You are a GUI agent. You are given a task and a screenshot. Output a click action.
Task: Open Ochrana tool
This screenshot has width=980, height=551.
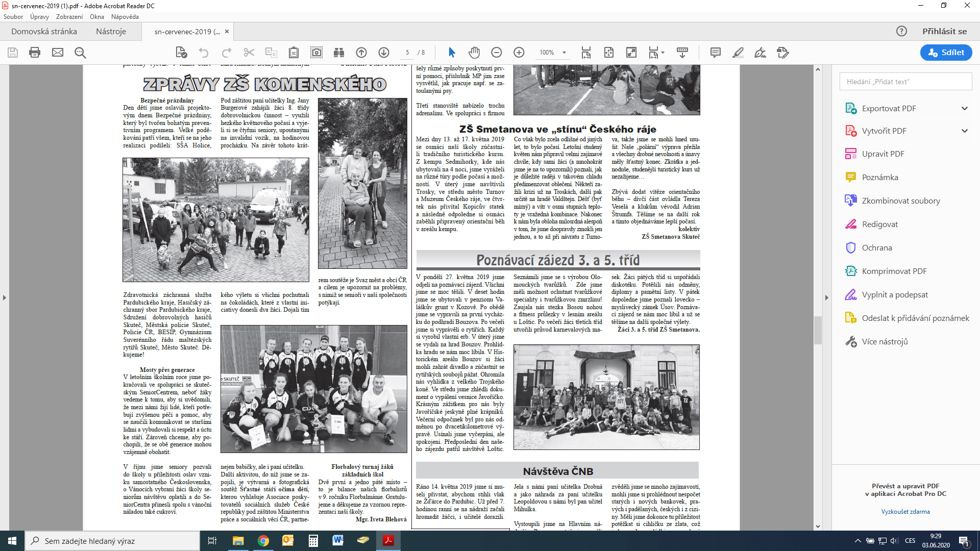[869, 247]
